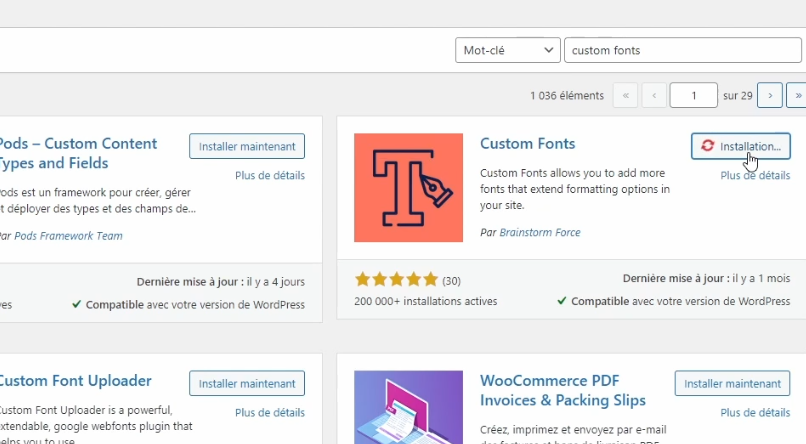Open the Brainstorm Force author link
806x444 pixels.
coord(540,232)
